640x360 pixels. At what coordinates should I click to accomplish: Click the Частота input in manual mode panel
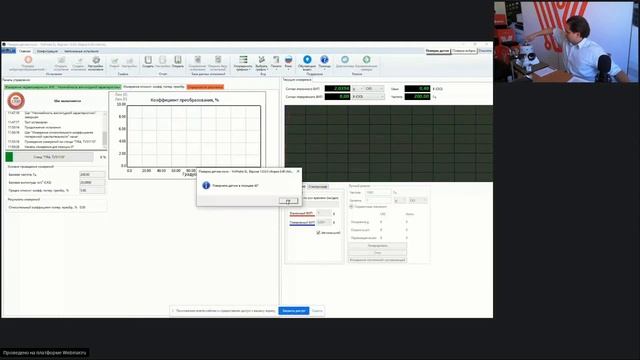(x=379, y=192)
